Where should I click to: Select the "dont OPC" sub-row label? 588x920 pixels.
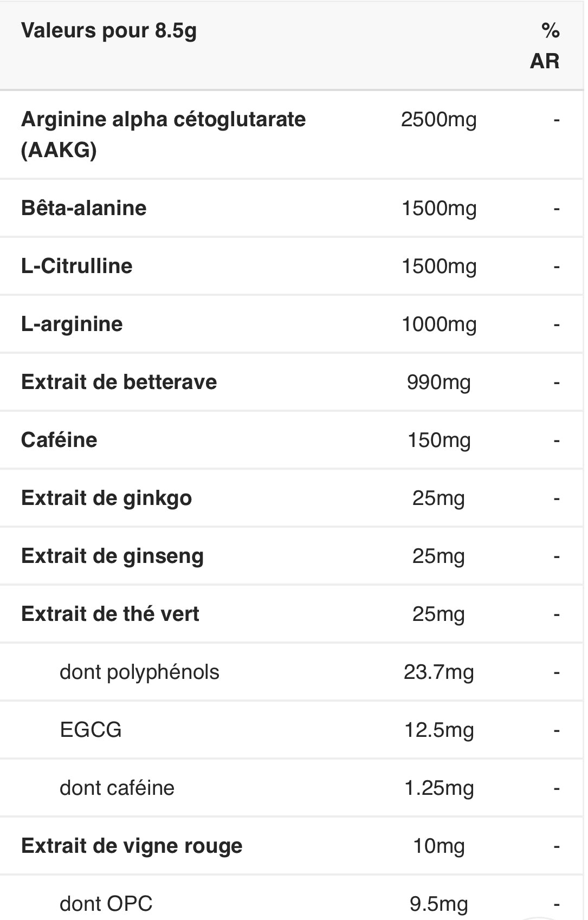(106, 904)
